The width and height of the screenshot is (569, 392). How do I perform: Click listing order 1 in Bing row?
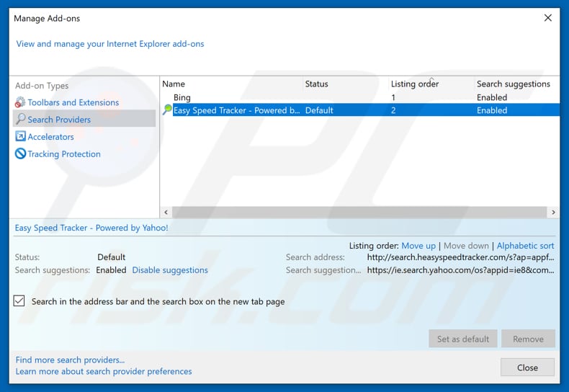393,97
